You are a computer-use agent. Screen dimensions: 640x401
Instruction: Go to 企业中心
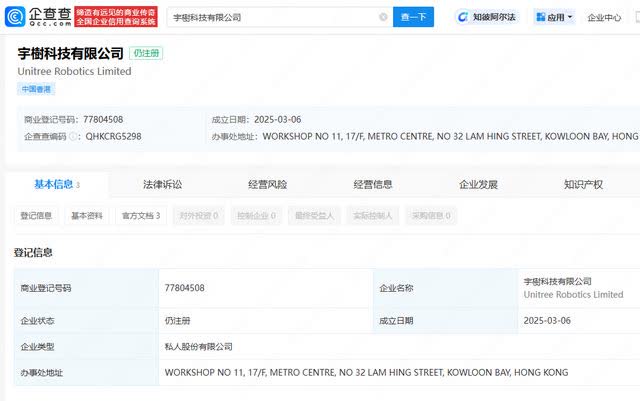(x=604, y=17)
